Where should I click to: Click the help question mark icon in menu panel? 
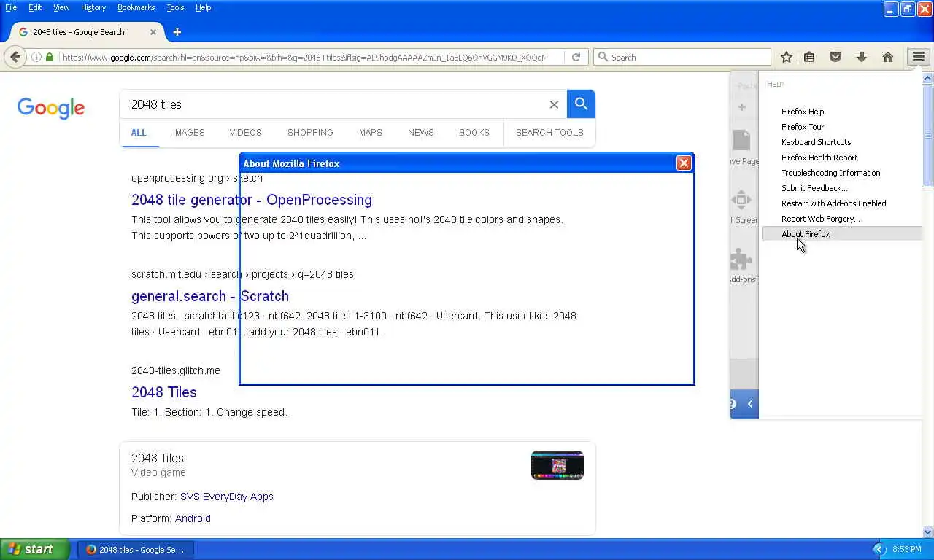(x=733, y=404)
